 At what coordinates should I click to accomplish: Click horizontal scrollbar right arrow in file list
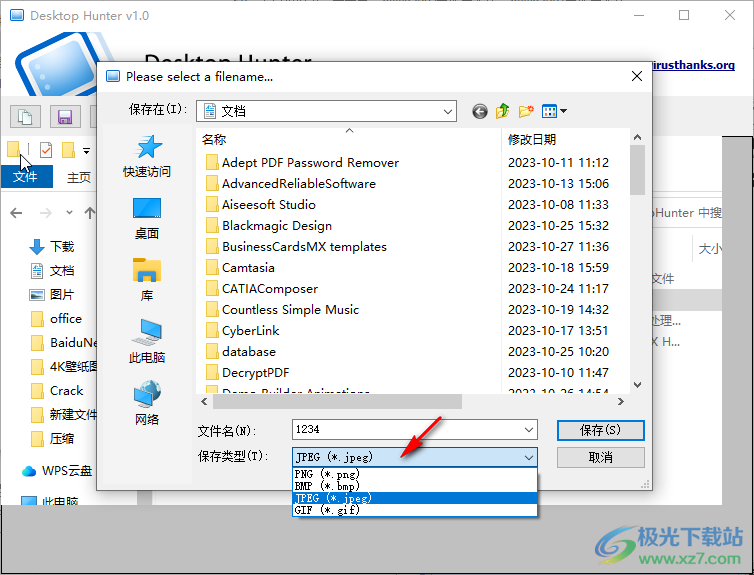click(621, 401)
